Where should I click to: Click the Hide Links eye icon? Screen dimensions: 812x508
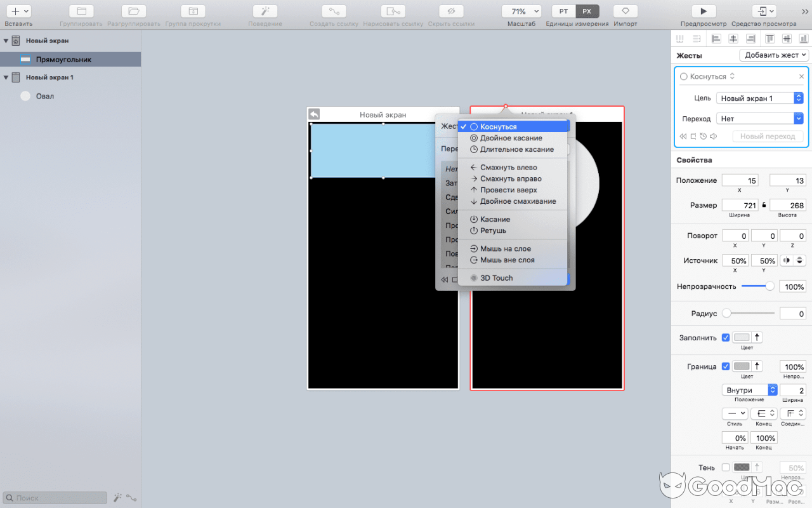(451, 11)
